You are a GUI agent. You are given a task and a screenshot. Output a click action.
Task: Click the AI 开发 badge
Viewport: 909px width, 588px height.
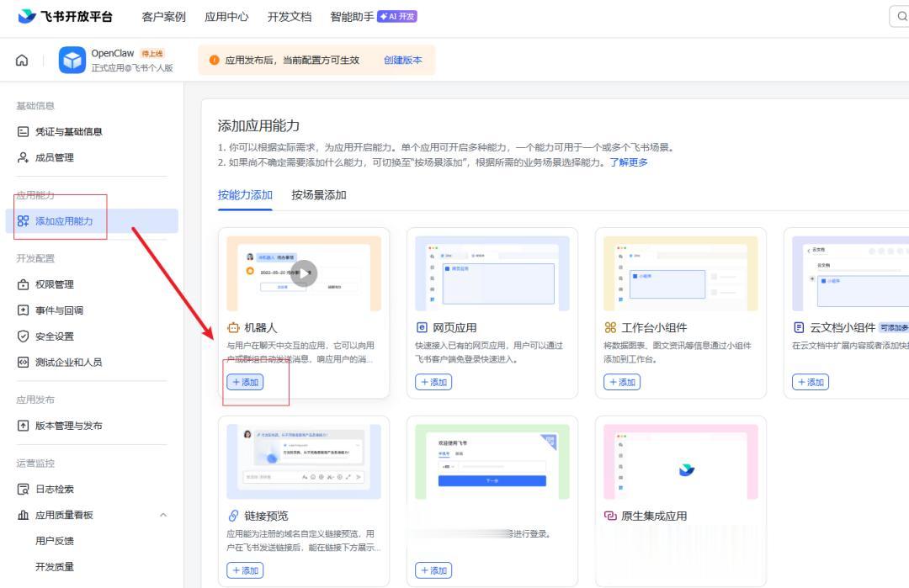point(397,17)
